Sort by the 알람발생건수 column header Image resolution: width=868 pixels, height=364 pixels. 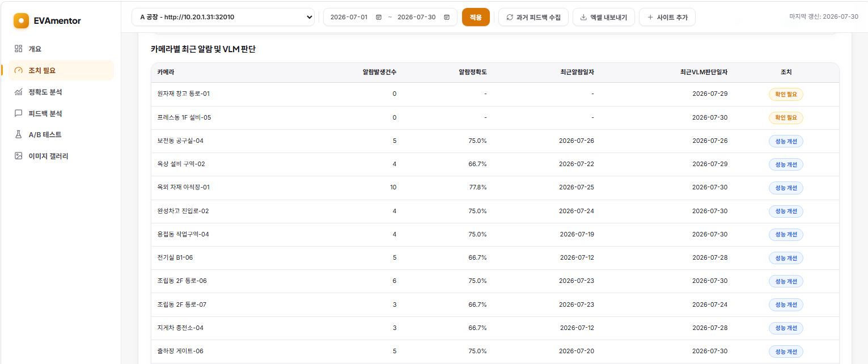point(379,73)
